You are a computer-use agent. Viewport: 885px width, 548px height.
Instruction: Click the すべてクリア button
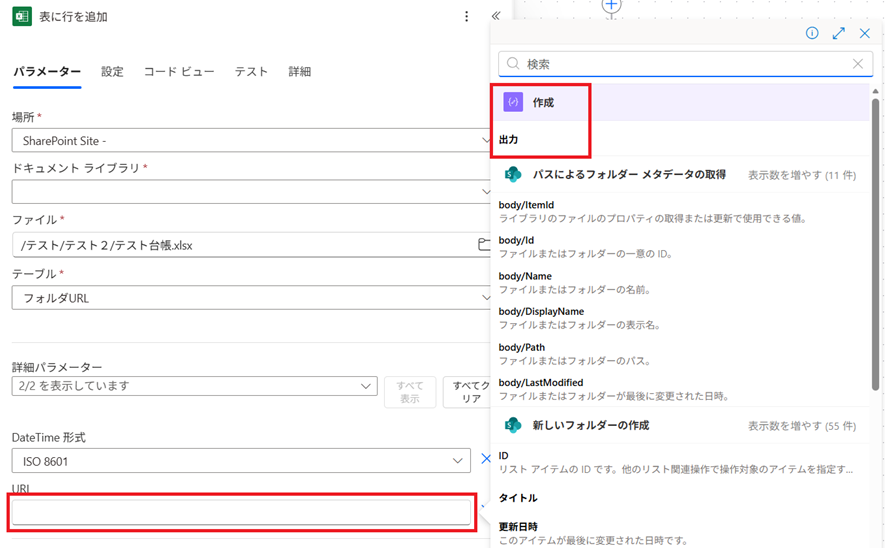point(469,392)
